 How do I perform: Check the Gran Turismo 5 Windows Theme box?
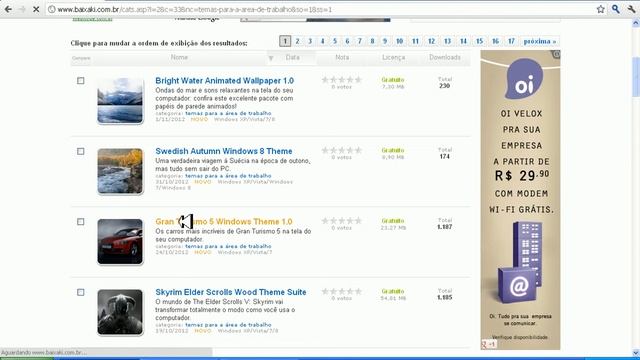tap(81, 222)
